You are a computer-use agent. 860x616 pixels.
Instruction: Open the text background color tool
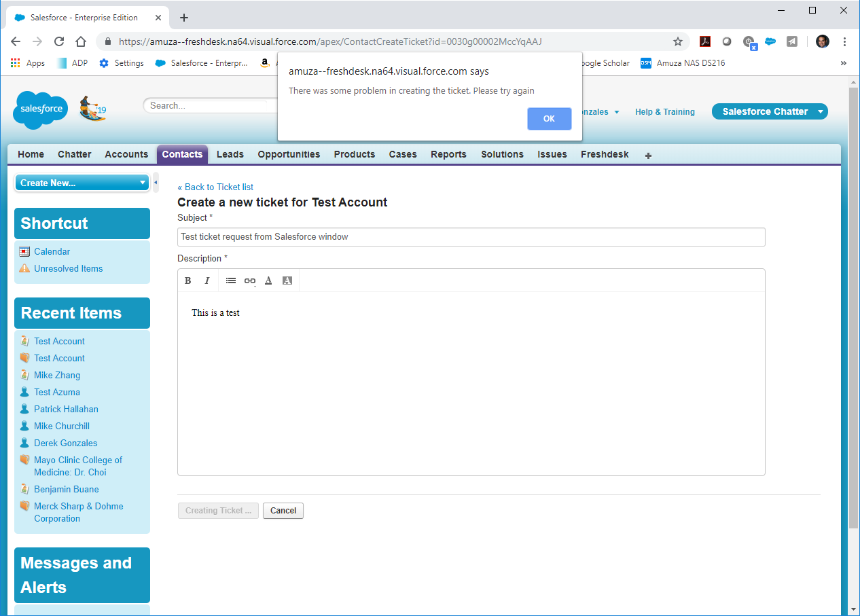[x=287, y=280]
